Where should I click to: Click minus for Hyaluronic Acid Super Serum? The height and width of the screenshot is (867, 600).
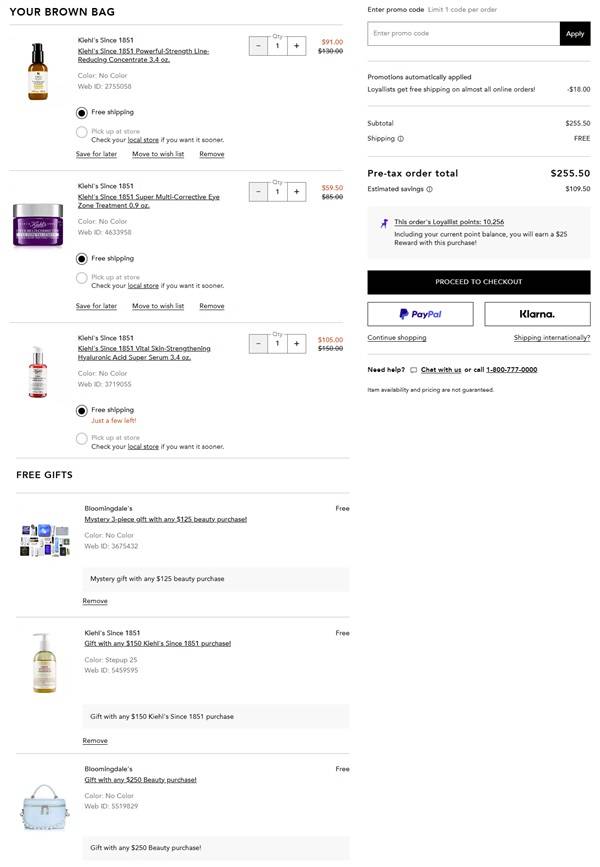(258, 343)
